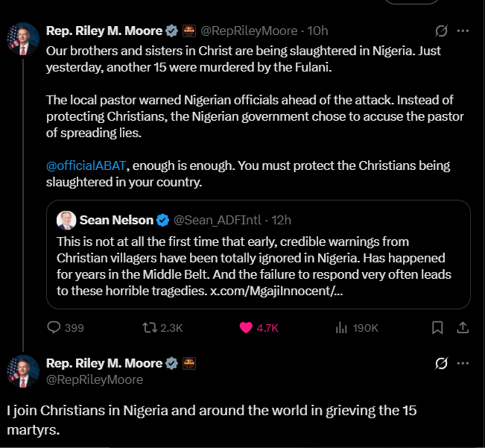View analytics showing 190K views

(343, 327)
